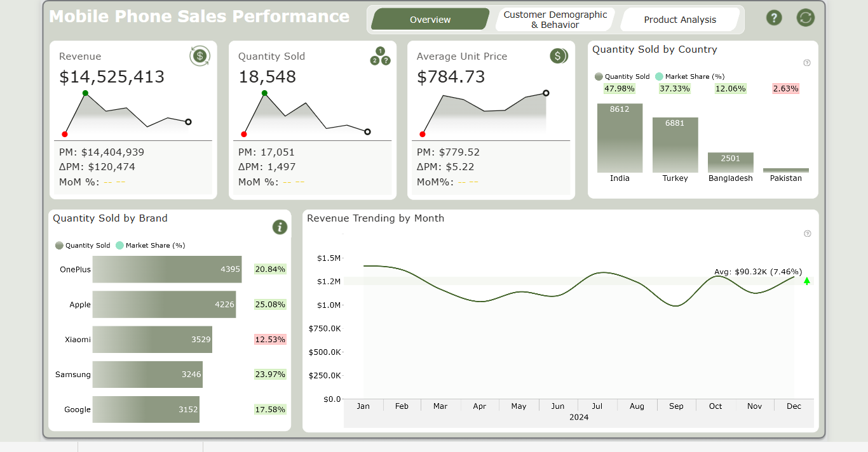Click green peak marker on Quantity Sold sparkline

coord(264,93)
